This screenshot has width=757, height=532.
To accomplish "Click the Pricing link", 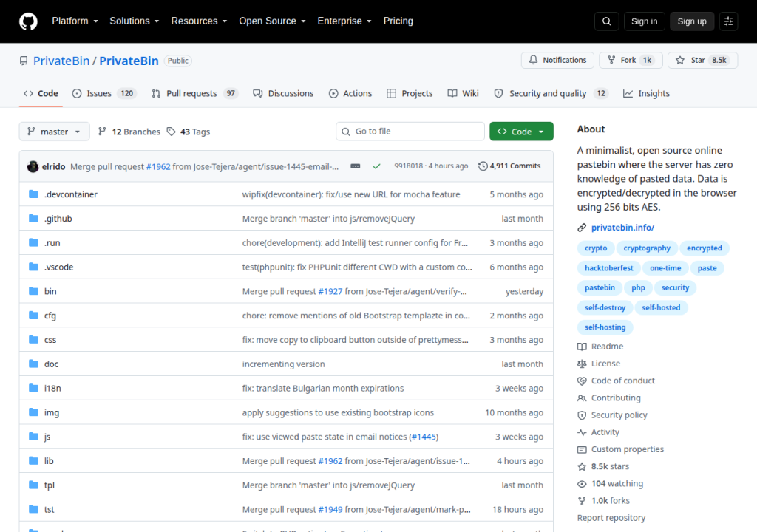I will (x=398, y=21).
